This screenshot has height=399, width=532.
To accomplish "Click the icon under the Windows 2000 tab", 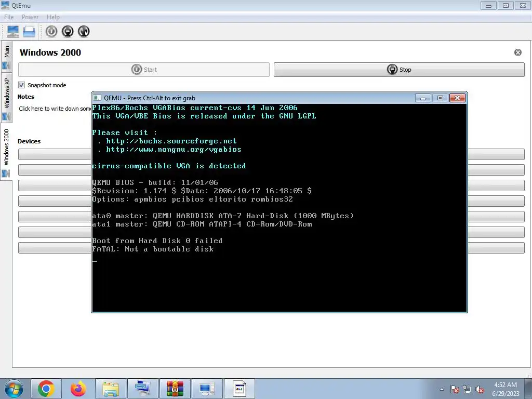I will 6,174.
